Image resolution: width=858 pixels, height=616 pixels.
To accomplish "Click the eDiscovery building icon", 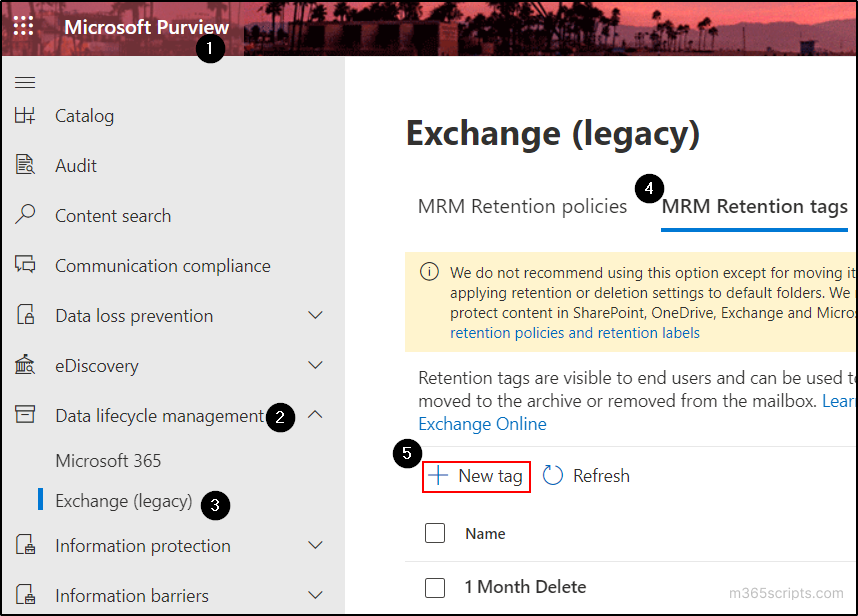I will click(25, 364).
